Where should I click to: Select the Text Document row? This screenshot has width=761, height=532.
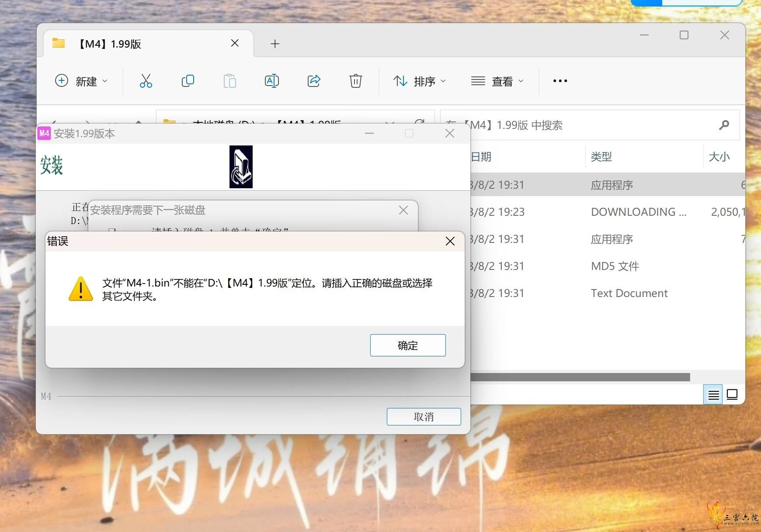(x=608, y=293)
